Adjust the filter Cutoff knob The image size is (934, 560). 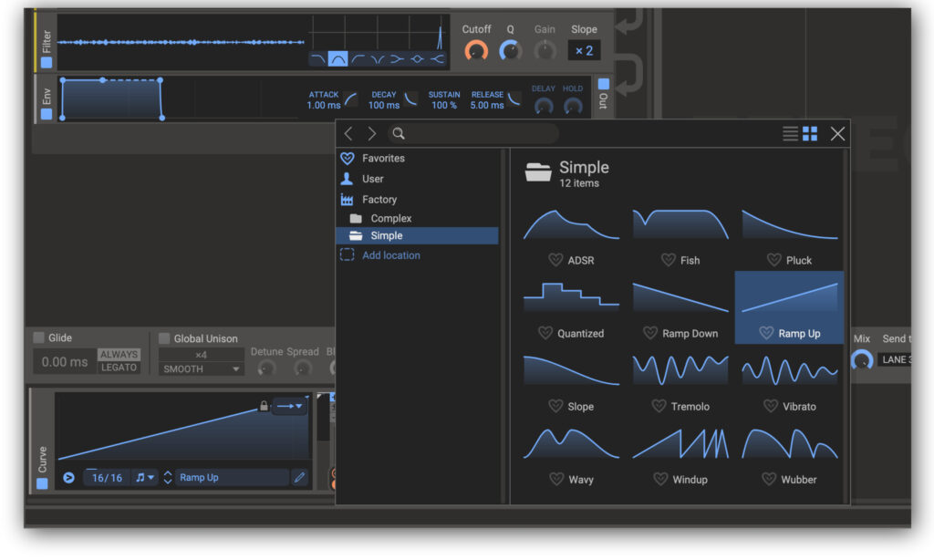click(x=476, y=51)
